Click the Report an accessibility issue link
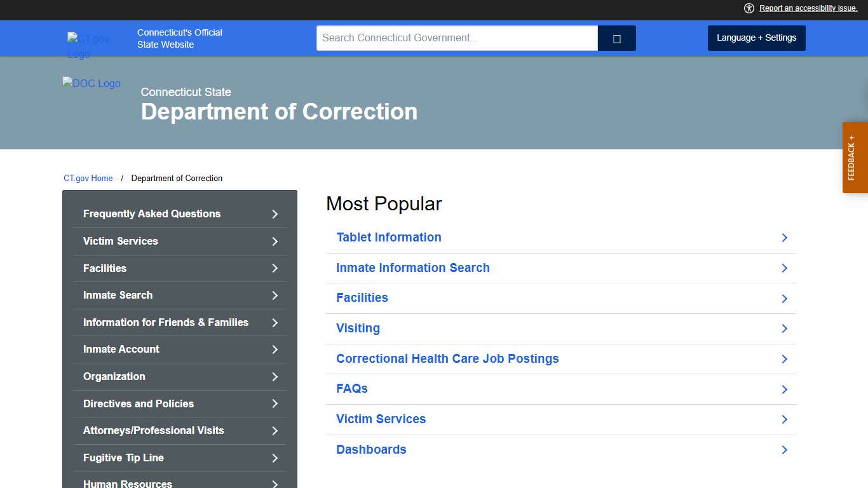The width and height of the screenshot is (868, 488). (x=808, y=8)
